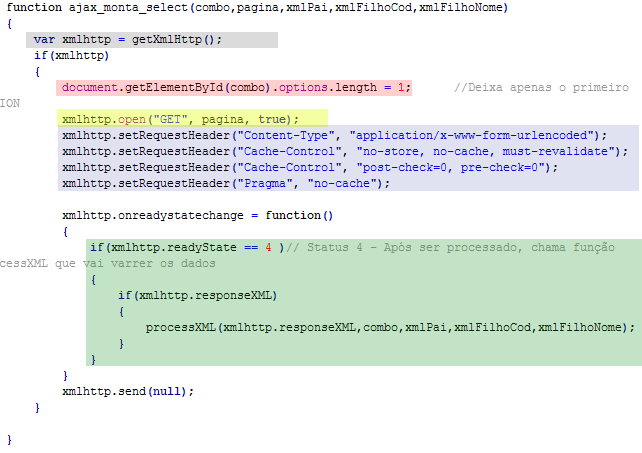The width and height of the screenshot is (642, 453).
Task: Click the wrapped comment 'que vai varrer os dados'
Action: pyautogui.click(x=135, y=263)
